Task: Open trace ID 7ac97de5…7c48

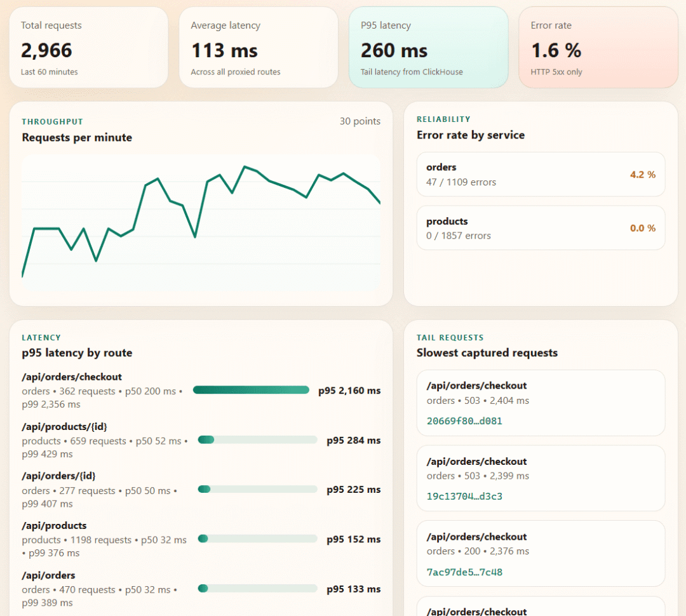Action: [x=464, y=572]
